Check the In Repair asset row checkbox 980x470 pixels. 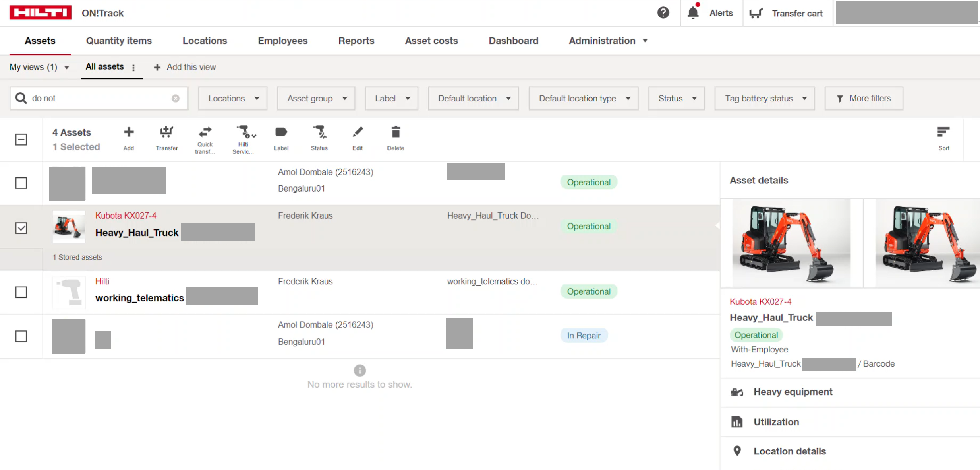[x=21, y=336]
